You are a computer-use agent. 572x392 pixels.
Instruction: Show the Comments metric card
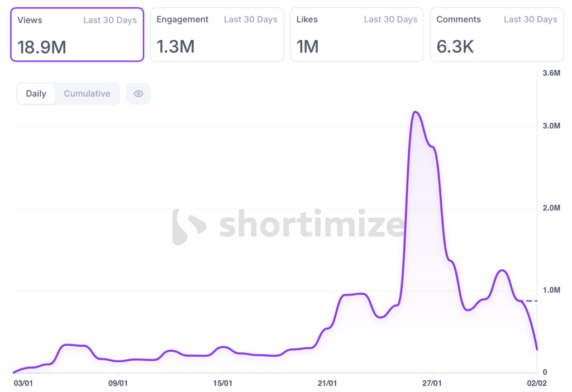[497, 35]
